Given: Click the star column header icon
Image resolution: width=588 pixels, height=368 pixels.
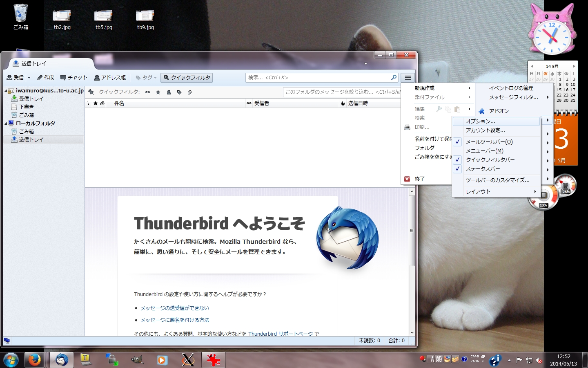Looking at the screenshot, I should (x=96, y=103).
